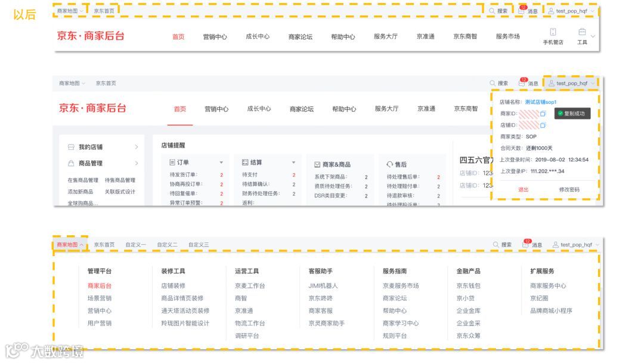Open 商品详情页装修 link
Image resolution: width=644 pixels, height=363 pixels.
(182, 298)
